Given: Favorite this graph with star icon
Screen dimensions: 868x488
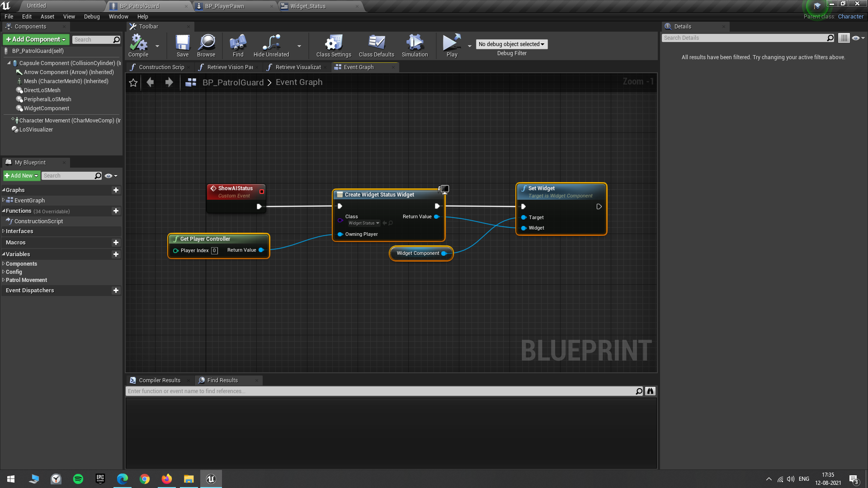Looking at the screenshot, I should pos(133,83).
